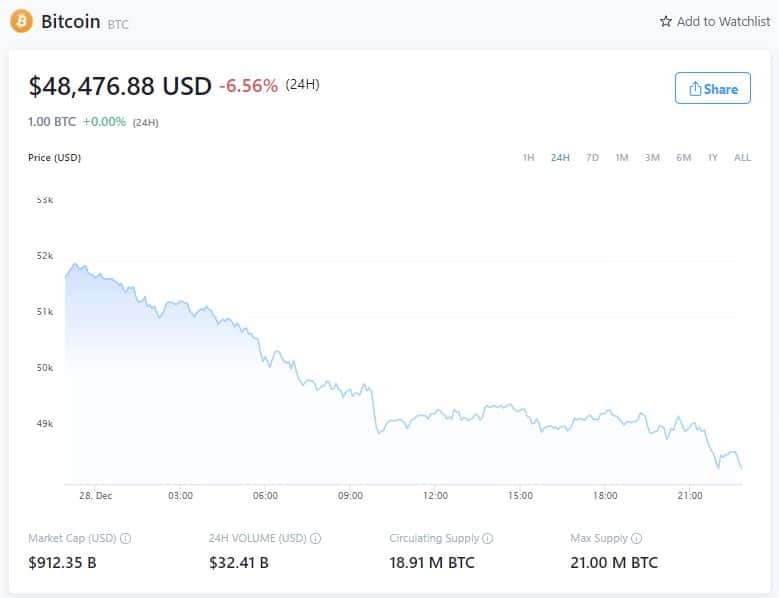Click the Share button
The height and width of the screenshot is (598, 779).
point(712,88)
